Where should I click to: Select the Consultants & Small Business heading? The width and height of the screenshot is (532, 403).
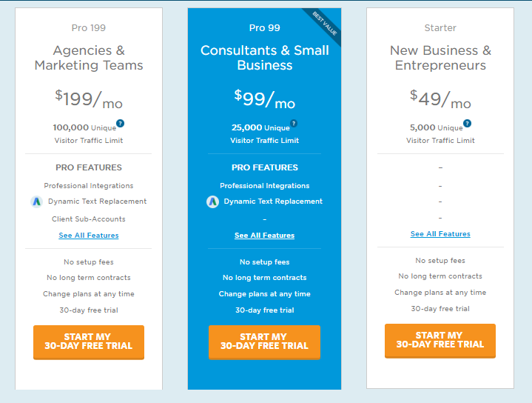[265, 58]
